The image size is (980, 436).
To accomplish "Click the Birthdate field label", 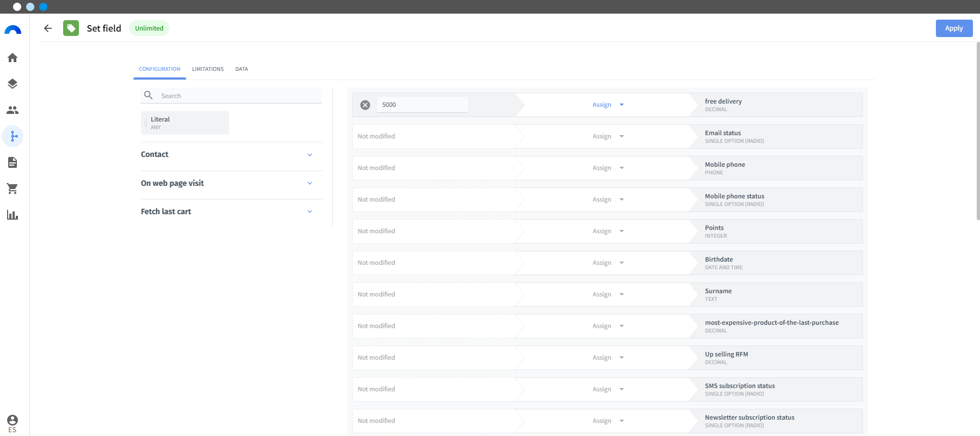I will (x=719, y=259).
